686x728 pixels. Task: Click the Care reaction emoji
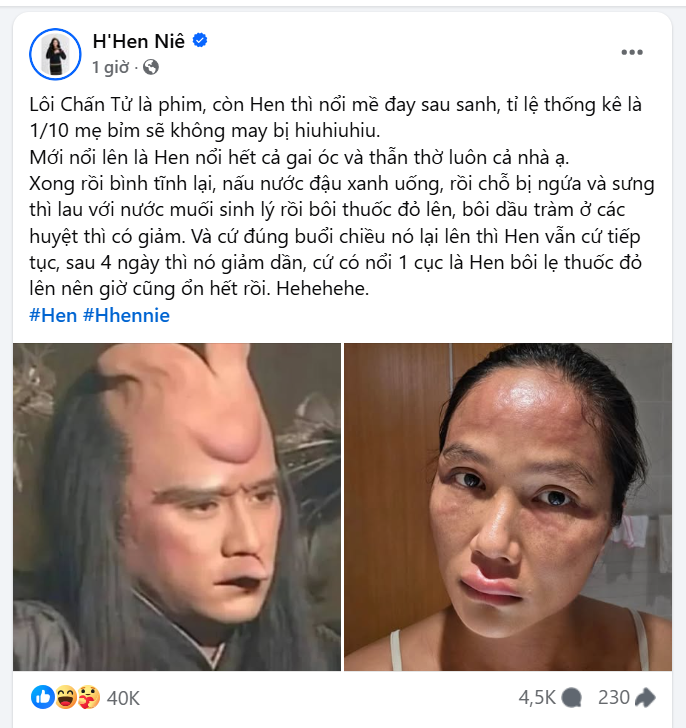89,697
